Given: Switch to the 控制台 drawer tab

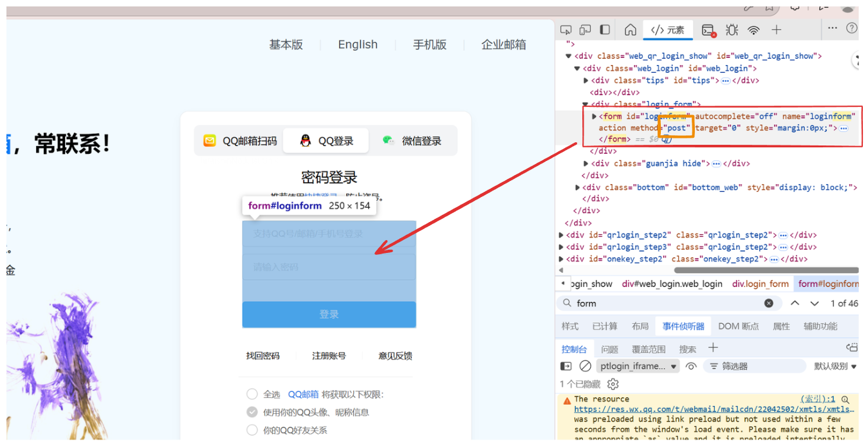Looking at the screenshot, I should (x=574, y=349).
